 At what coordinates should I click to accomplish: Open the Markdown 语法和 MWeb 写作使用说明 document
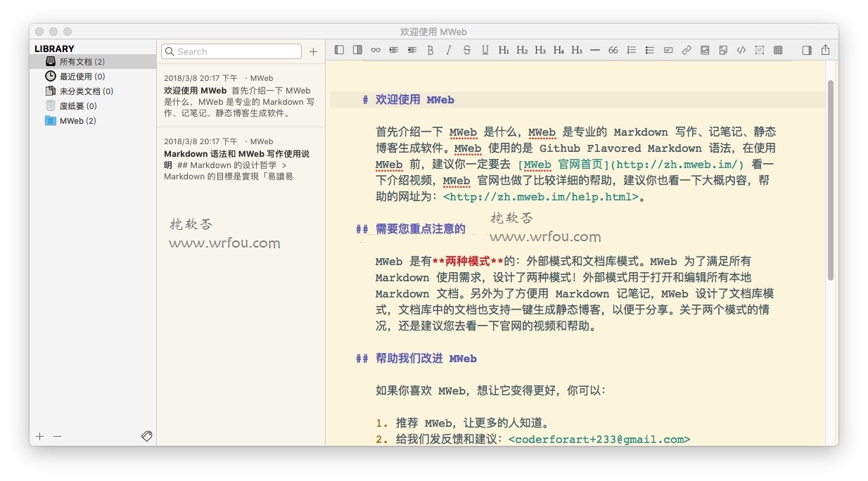click(x=241, y=159)
